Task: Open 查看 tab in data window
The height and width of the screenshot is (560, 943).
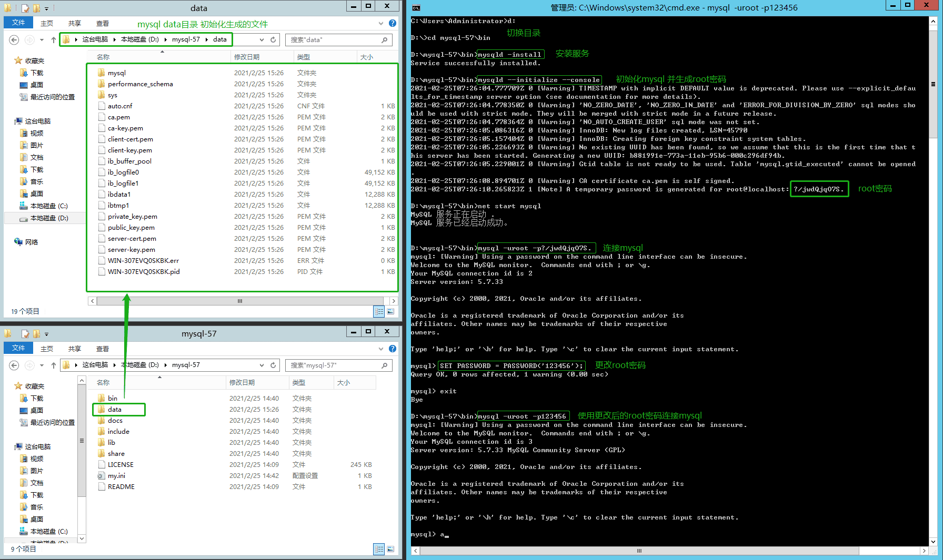Action: point(103,23)
